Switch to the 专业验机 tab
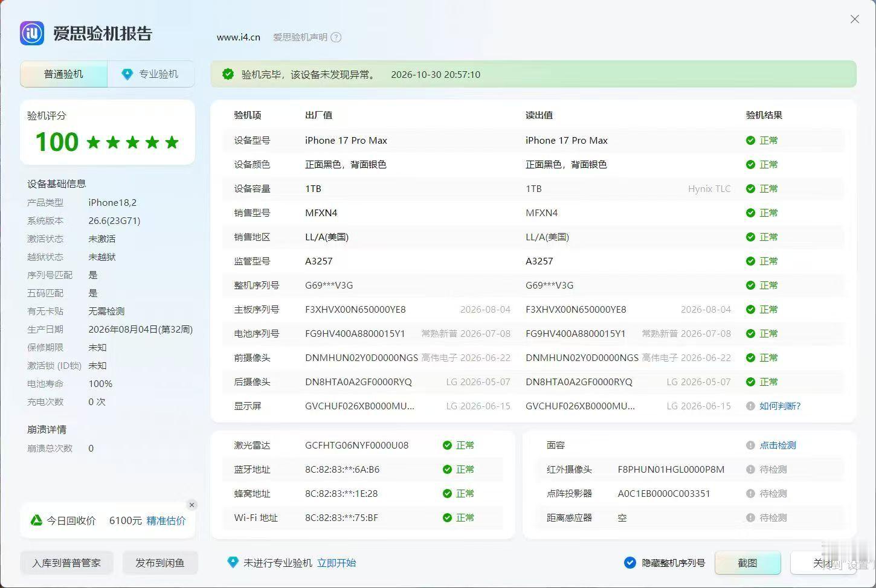 click(x=151, y=74)
